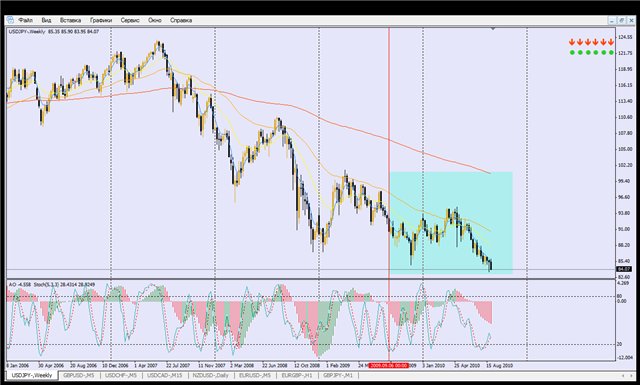Click the last red down-arrow signal icon
This screenshot has width=640, height=385.
point(611,42)
